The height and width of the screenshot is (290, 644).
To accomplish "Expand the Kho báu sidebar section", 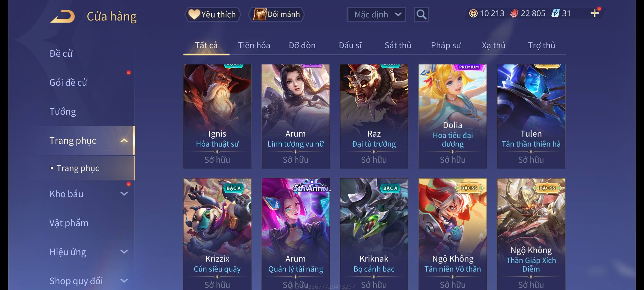I will (x=124, y=194).
